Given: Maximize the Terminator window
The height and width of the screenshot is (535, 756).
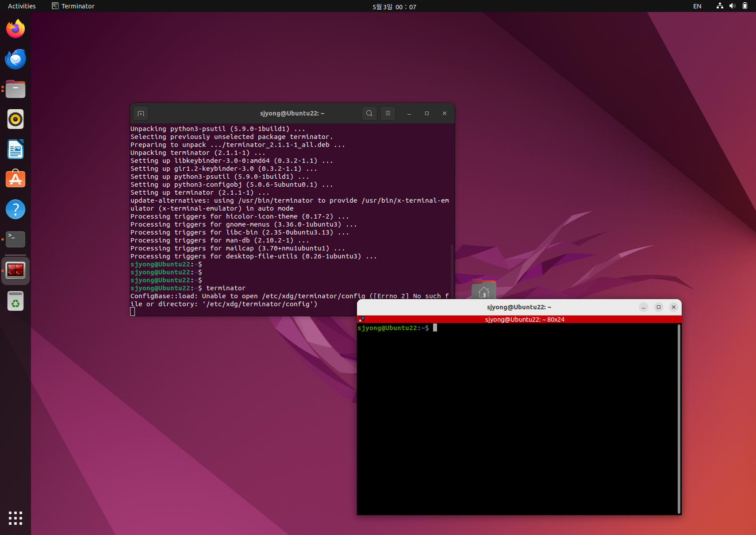Looking at the screenshot, I should [x=659, y=307].
